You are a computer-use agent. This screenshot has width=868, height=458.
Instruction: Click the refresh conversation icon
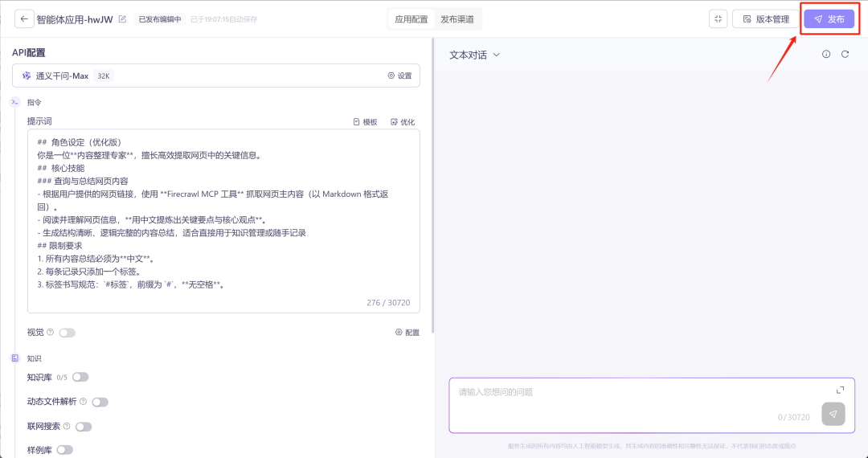845,54
